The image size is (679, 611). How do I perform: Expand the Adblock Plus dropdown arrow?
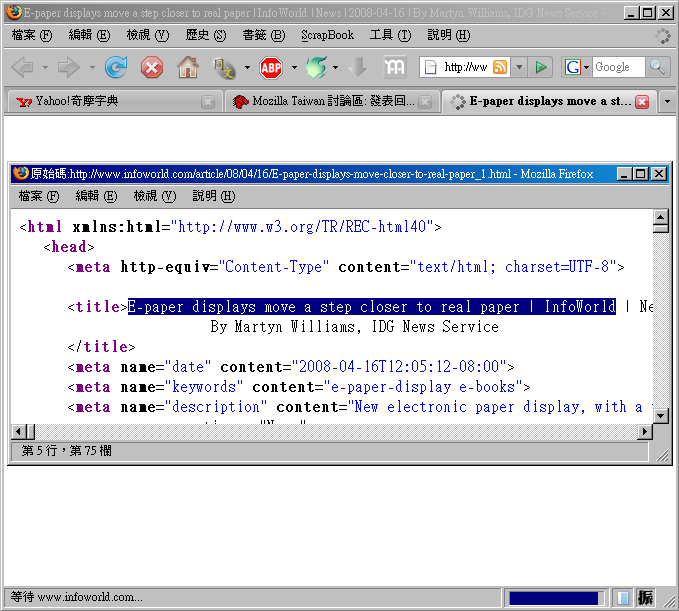pos(294,68)
